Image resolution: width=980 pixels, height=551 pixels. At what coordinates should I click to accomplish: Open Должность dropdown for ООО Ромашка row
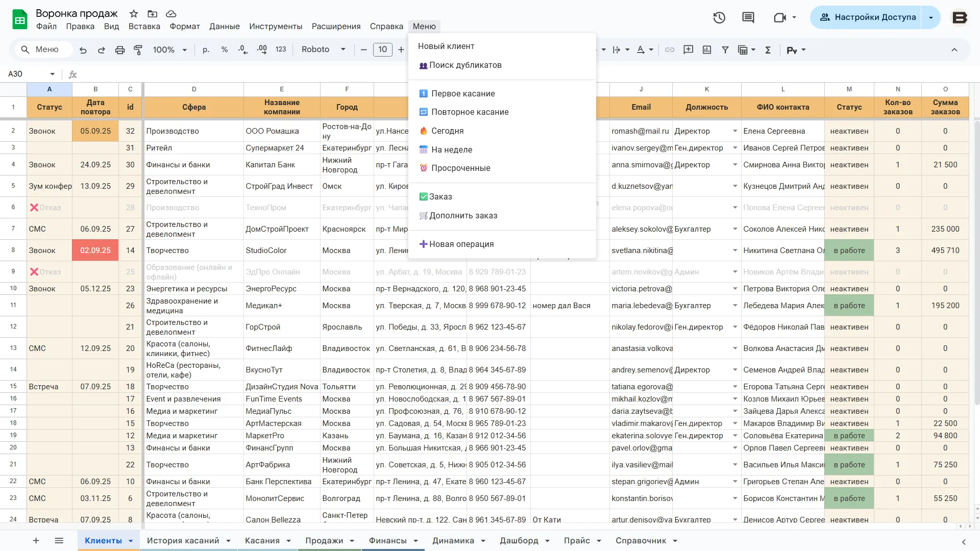pyautogui.click(x=735, y=131)
